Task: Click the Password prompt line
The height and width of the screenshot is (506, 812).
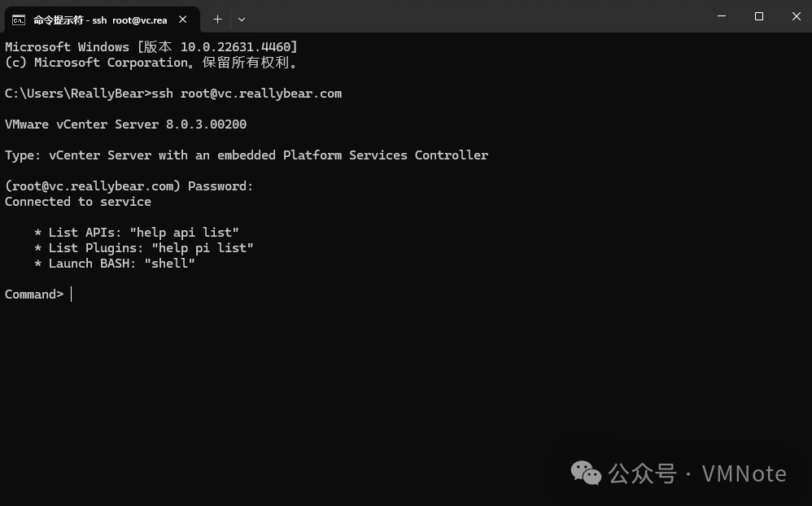Action: pos(129,186)
